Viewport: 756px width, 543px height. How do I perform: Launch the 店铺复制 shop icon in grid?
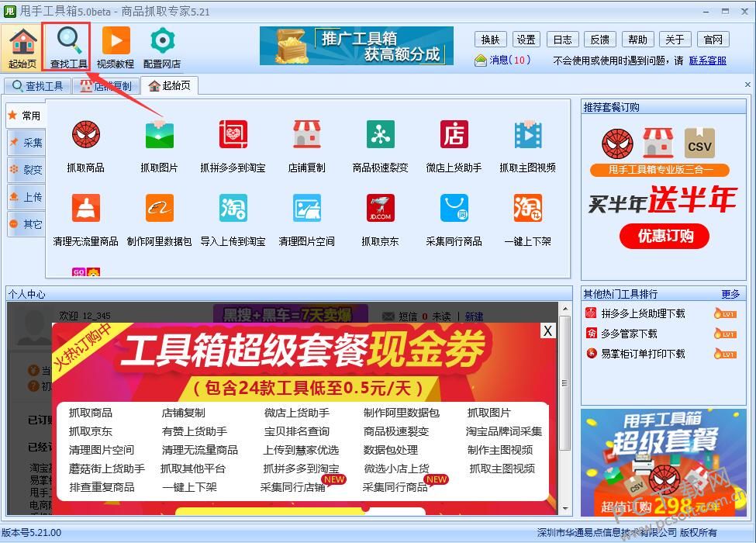point(306,134)
